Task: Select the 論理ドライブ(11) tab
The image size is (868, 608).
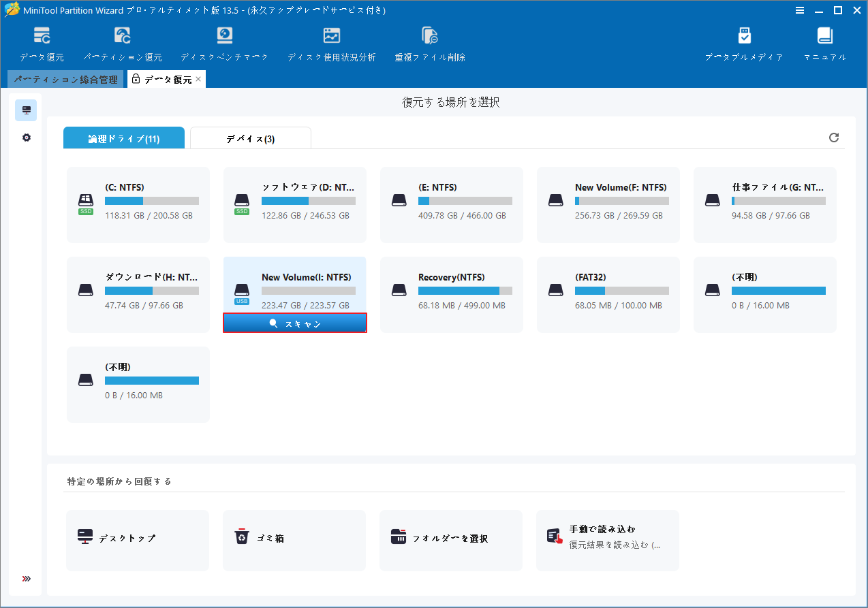Action: [123, 138]
